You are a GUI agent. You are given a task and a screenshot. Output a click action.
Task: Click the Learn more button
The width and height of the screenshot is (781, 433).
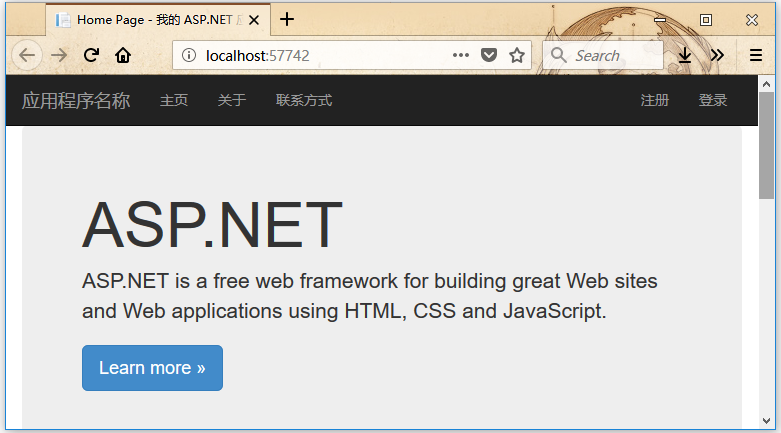152,368
